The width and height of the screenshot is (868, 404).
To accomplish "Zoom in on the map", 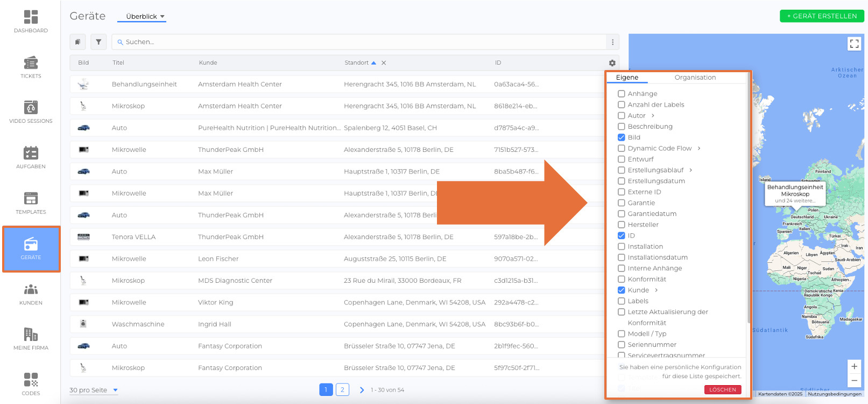I will pos(854,366).
